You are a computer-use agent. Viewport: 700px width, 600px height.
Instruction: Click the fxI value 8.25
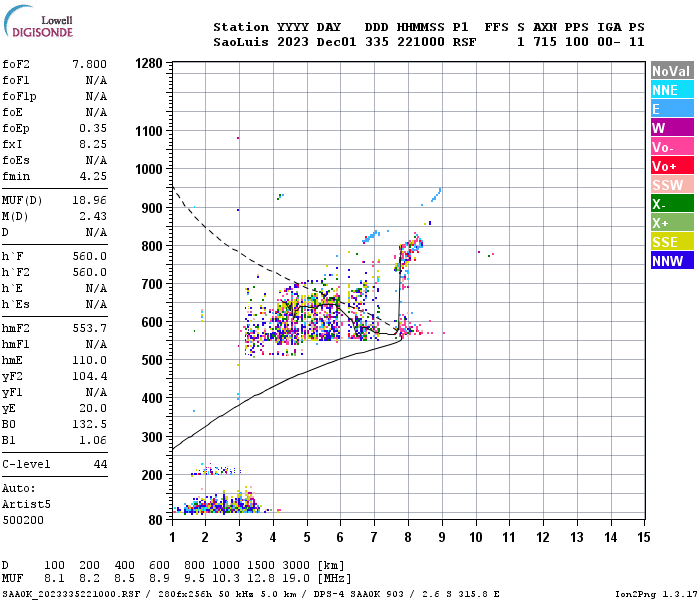[93, 144]
